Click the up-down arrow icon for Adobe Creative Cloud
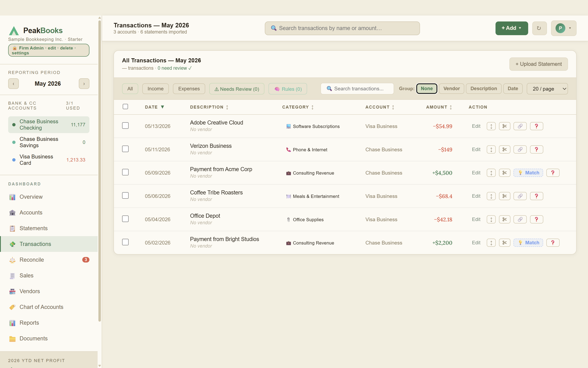This screenshot has width=588, height=368. point(491,126)
